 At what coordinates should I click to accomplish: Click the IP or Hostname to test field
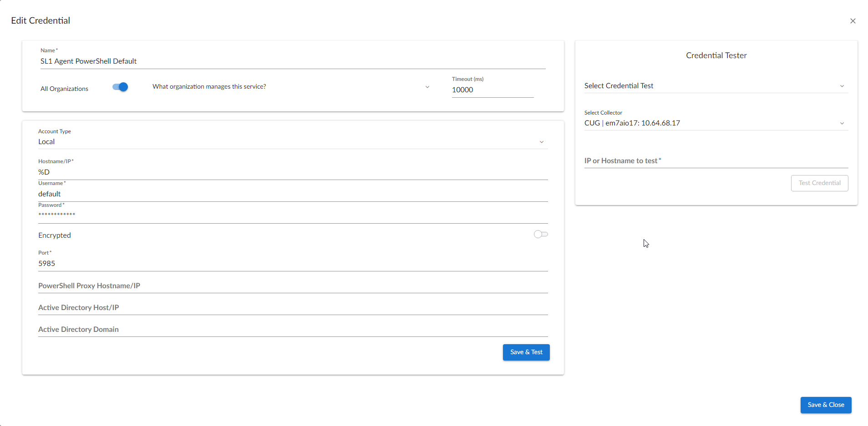coord(716,161)
